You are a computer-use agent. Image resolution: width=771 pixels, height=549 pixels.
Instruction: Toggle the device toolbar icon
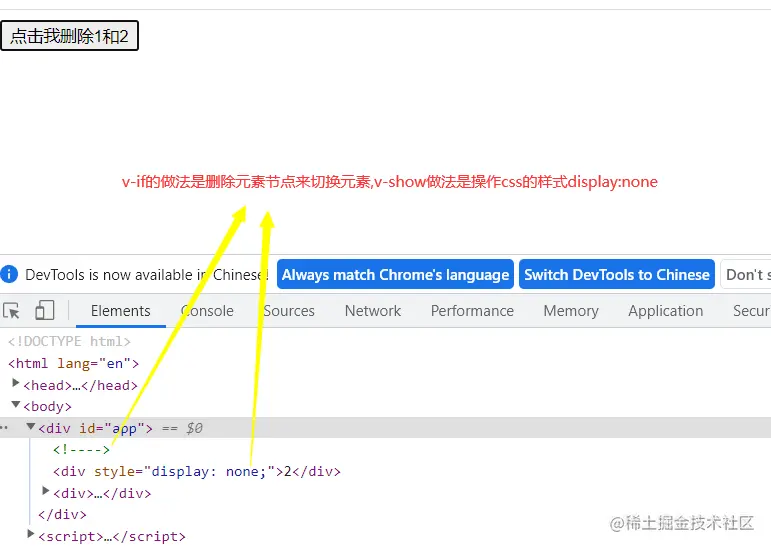45,311
